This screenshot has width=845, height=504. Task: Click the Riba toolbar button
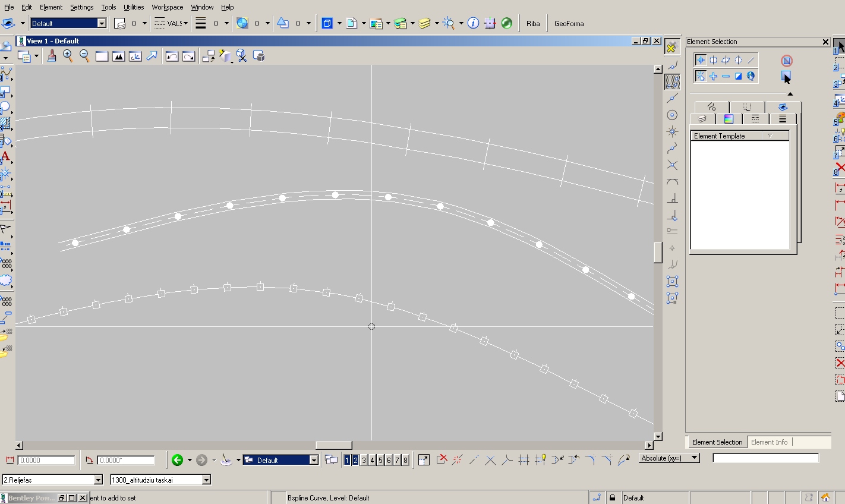pos(533,23)
